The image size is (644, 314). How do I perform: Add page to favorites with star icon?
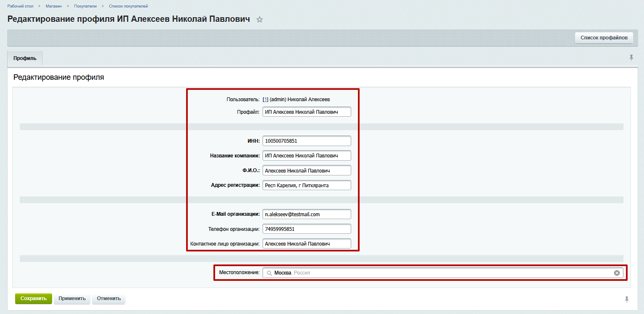pos(260,19)
